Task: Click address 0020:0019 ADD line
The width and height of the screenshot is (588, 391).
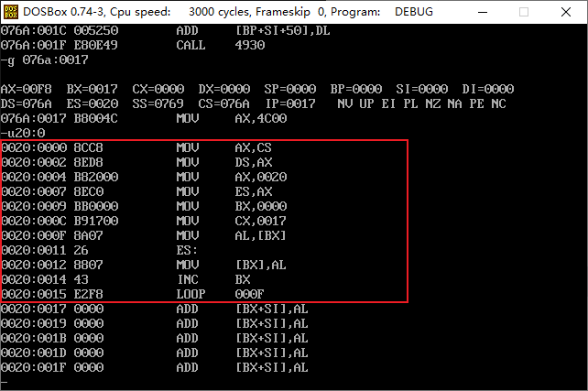Action: (x=155, y=323)
